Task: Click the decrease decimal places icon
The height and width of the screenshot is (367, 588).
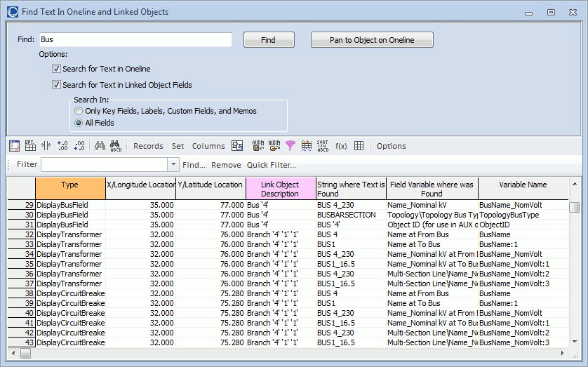Action: tap(79, 146)
